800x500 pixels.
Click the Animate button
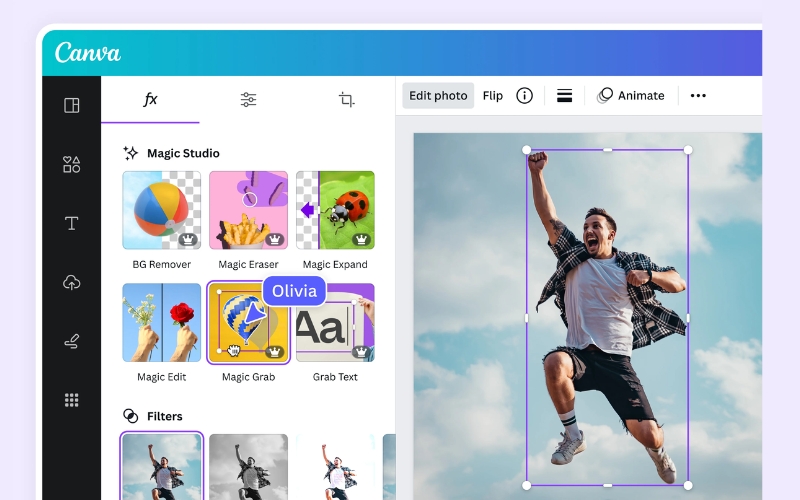631,95
